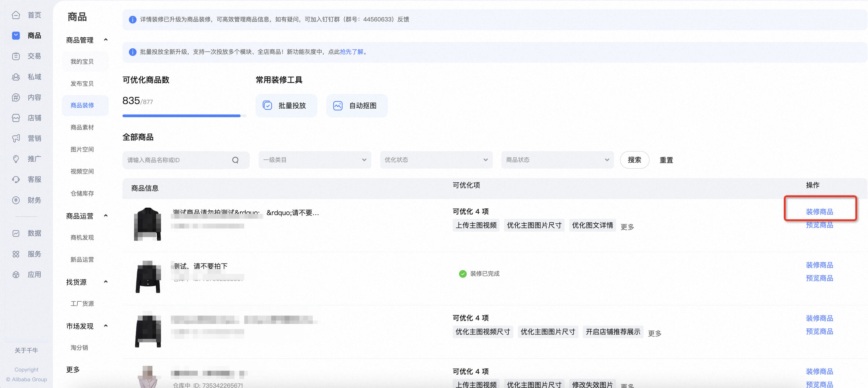Click the 营销 megaphone icon

click(16, 138)
